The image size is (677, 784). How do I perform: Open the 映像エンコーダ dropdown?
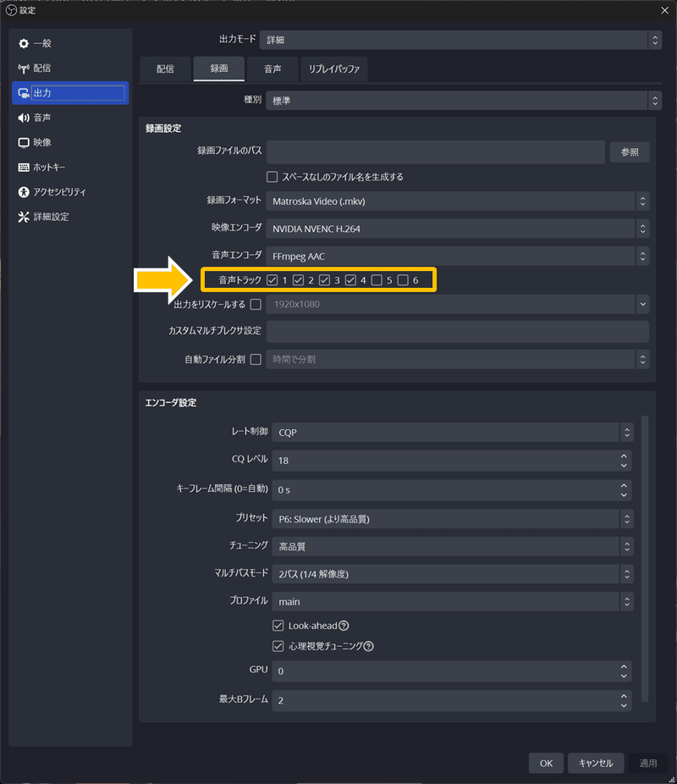(458, 229)
